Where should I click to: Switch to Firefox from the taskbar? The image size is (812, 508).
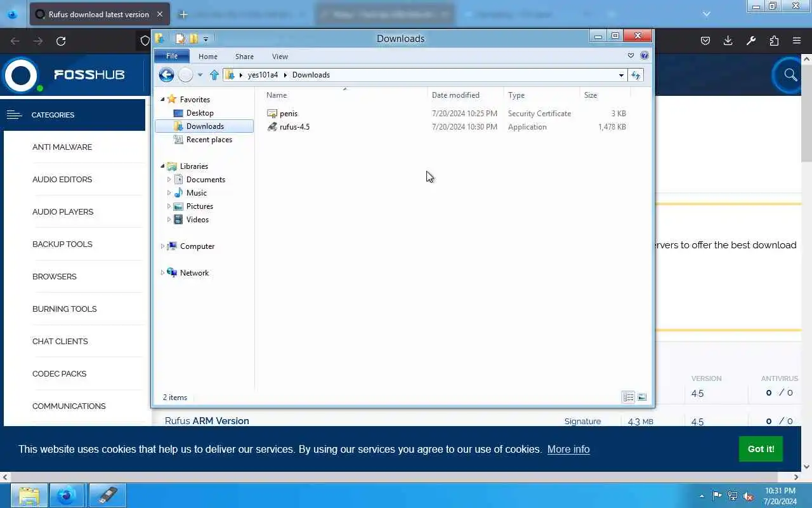pos(67,495)
